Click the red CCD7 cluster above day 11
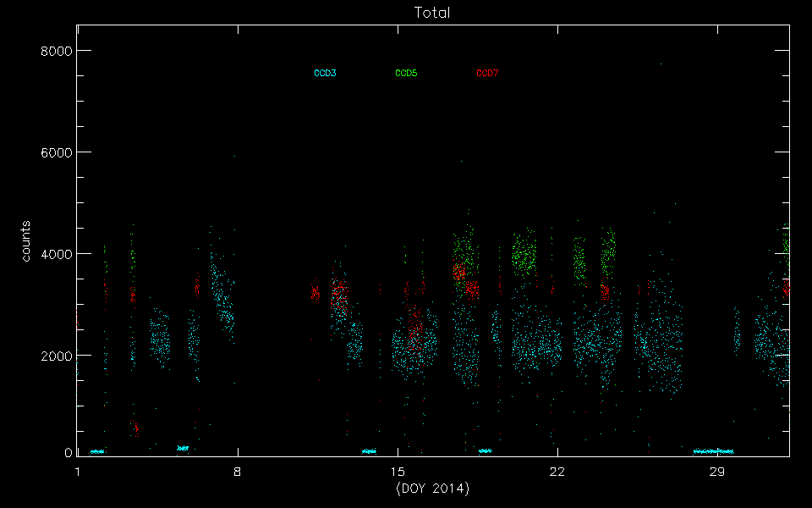 click(315, 293)
